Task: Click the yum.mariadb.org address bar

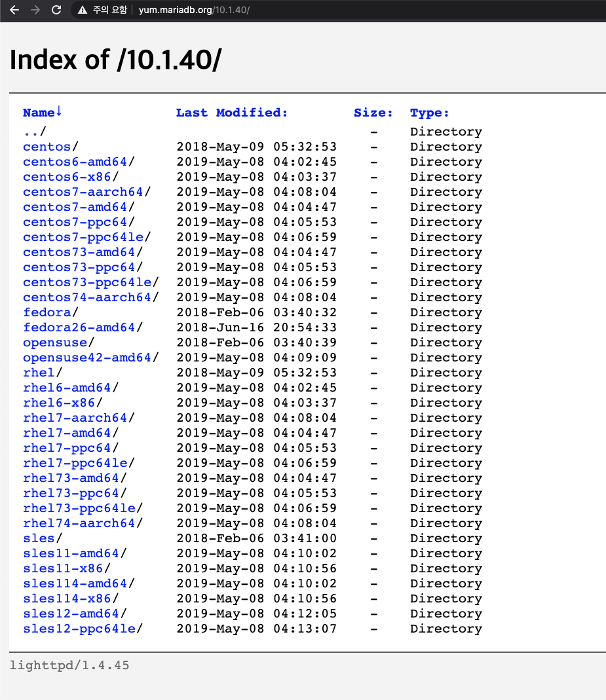Action: [x=194, y=10]
